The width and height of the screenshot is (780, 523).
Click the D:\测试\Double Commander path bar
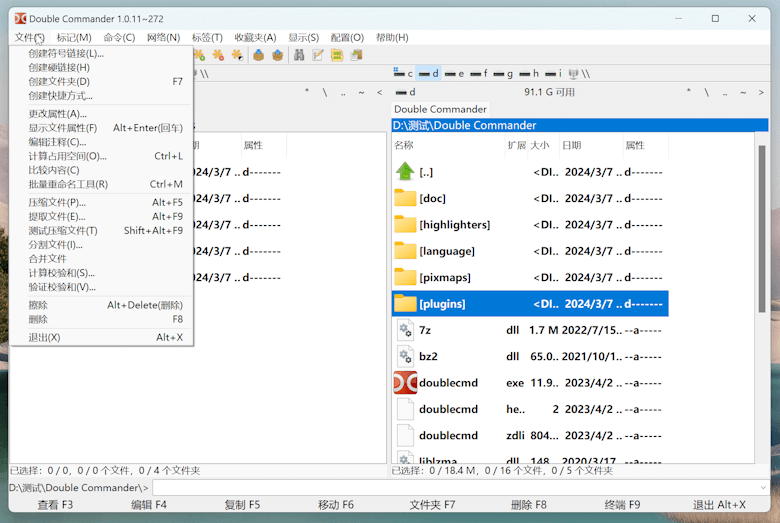(x=580, y=125)
